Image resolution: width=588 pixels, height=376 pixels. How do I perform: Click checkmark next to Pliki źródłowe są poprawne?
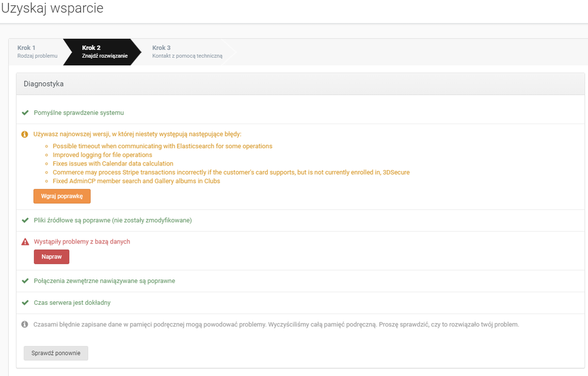pyautogui.click(x=25, y=220)
